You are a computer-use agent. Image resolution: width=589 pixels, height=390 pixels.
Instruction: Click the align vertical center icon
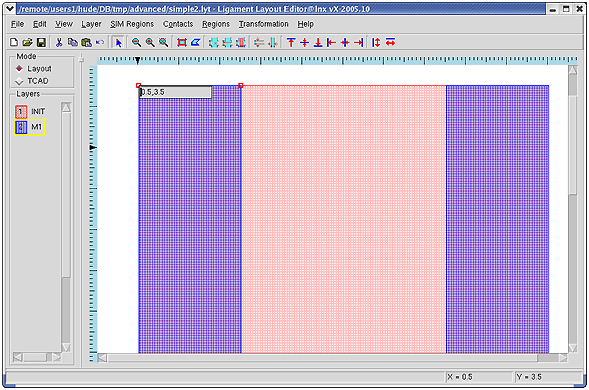[x=305, y=42]
